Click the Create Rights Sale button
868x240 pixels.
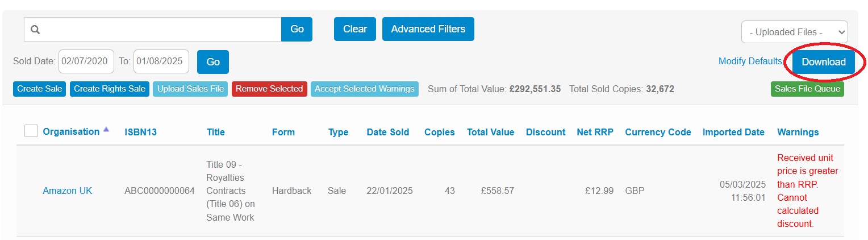(x=110, y=89)
